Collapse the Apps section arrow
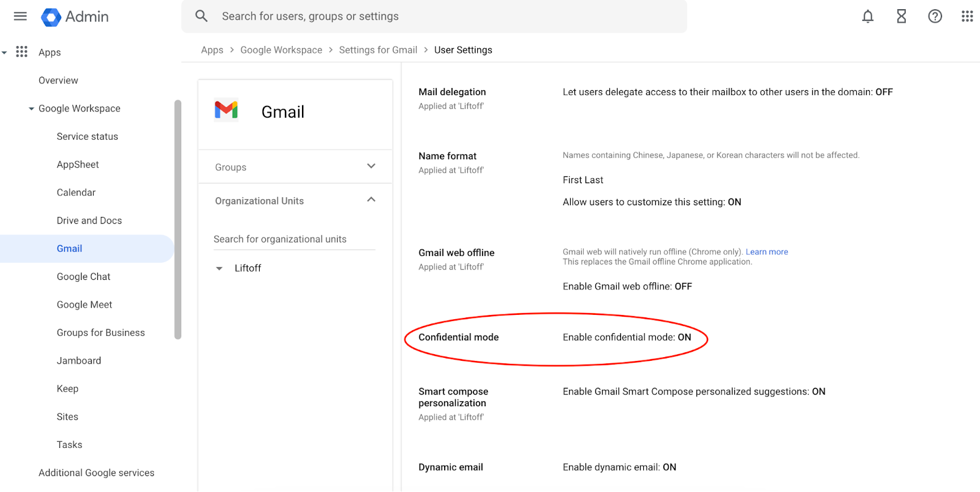The height and width of the screenshot is (492, 980). point(4,53)
